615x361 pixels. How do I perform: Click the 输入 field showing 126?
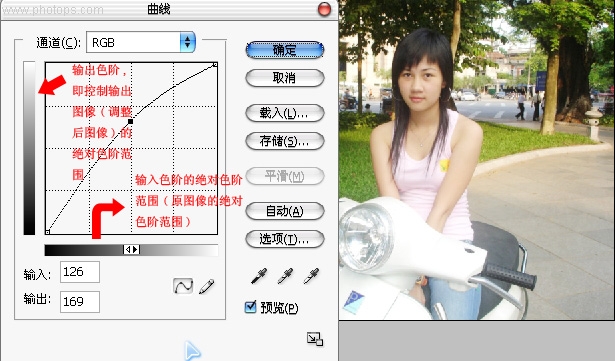point(80,272)
